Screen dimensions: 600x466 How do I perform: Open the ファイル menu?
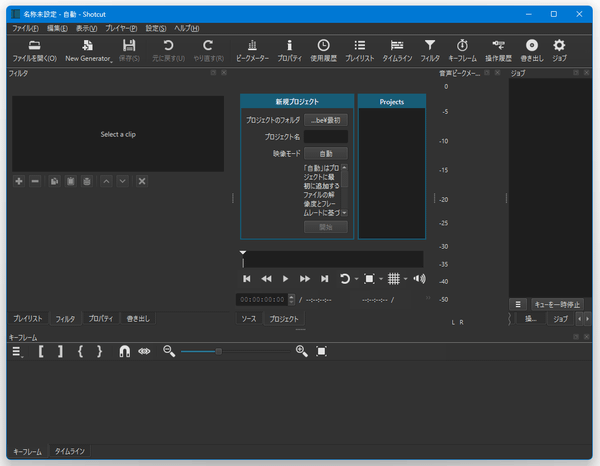[x=25, y=28]
